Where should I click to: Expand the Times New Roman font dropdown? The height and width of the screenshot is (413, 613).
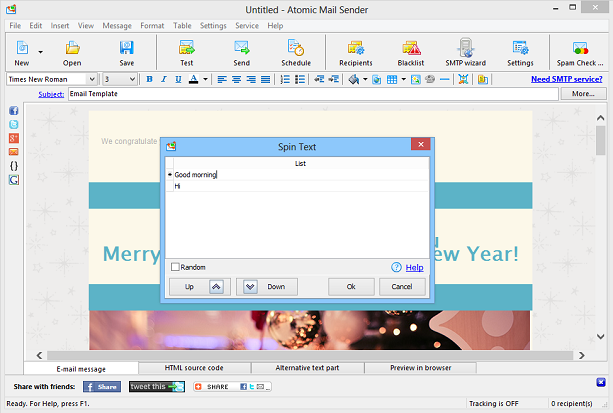92,79
